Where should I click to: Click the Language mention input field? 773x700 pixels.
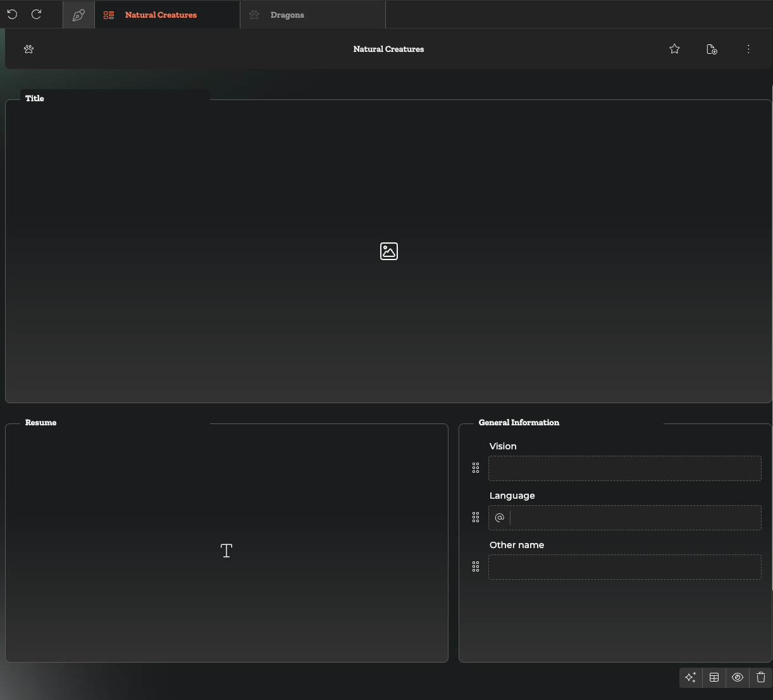(634, 518)
